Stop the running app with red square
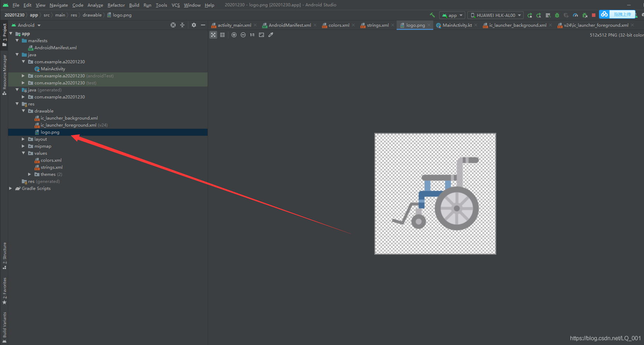 594,15
